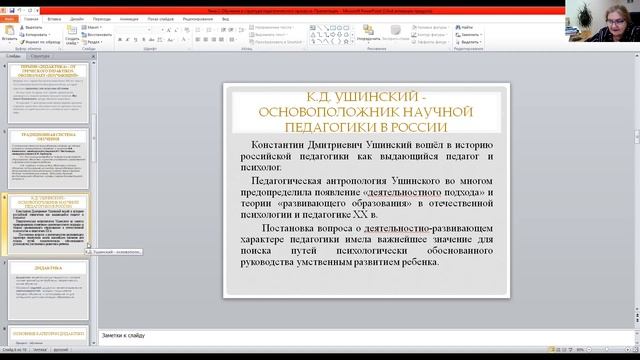
Task: Click the Numbering list icon
Action: pyautogui.click(x=209, y=30)
